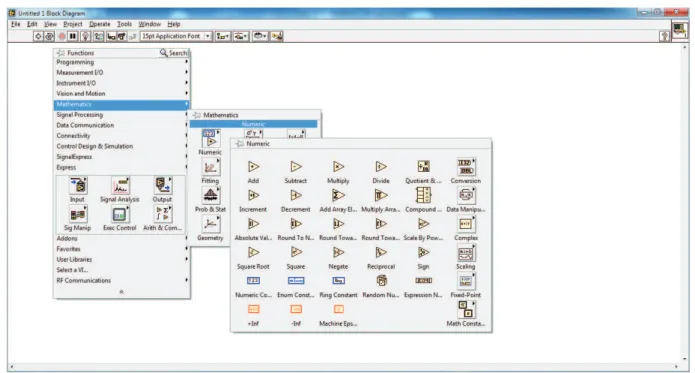Expand the Data Communication category
The image size is (695, 373).
click(122, 125)
